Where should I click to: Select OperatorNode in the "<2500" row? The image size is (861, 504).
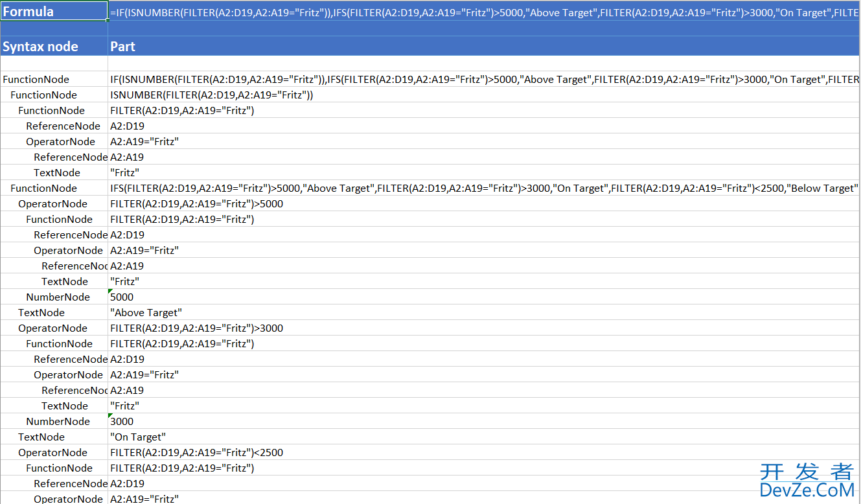pyautogui.click(x=54, y=452)
